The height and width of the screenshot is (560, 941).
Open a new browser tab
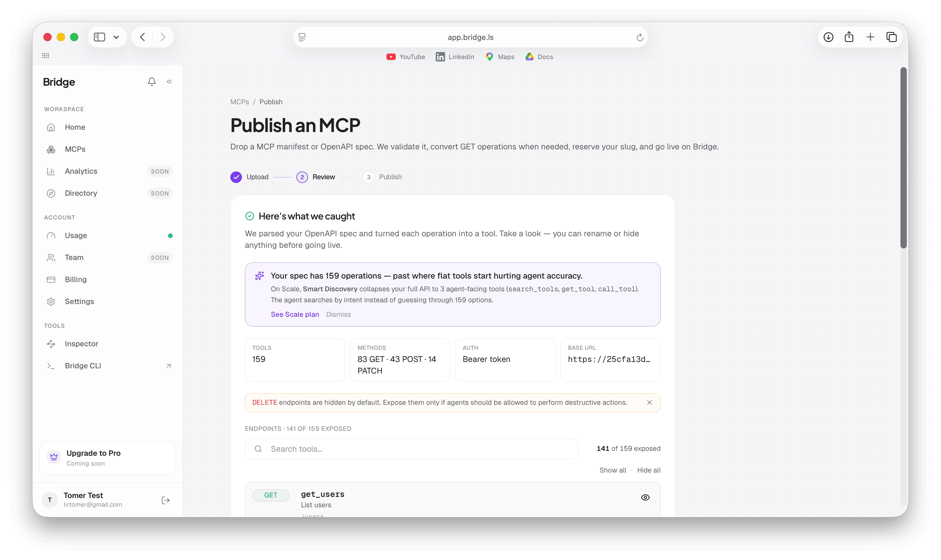(870, 37)
